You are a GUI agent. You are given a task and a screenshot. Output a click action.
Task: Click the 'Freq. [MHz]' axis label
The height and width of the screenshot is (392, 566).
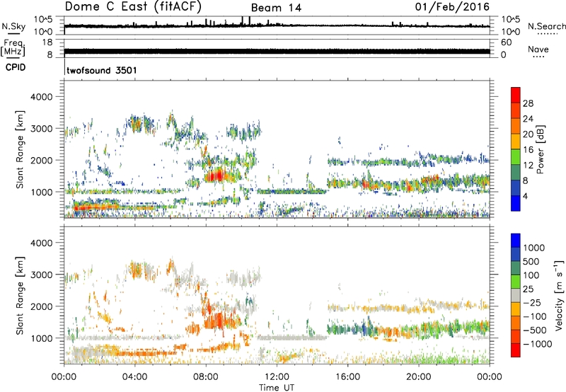tap(13, 48)
